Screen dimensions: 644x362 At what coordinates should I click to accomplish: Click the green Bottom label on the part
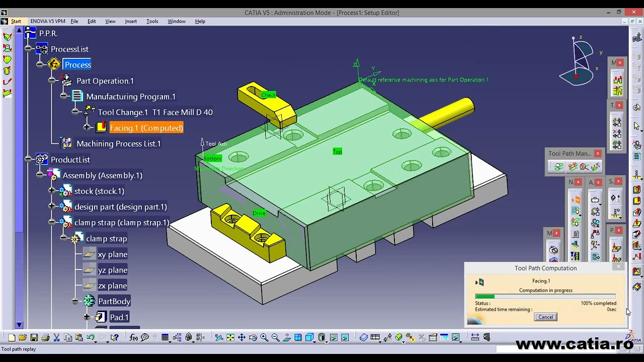(212, 158)
